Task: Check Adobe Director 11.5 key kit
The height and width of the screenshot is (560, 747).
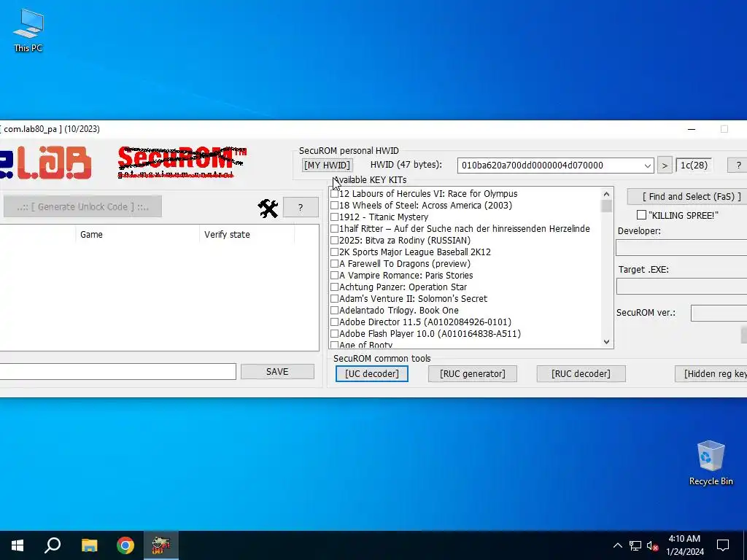Action: [334, 322]
